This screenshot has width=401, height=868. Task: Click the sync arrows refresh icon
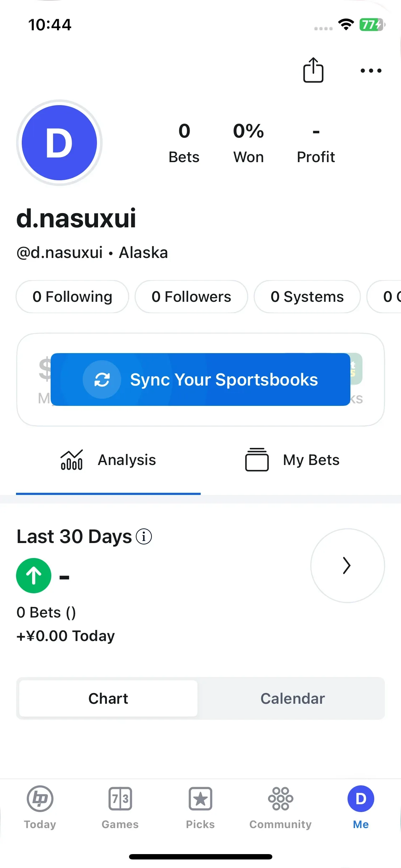point(102,379)
